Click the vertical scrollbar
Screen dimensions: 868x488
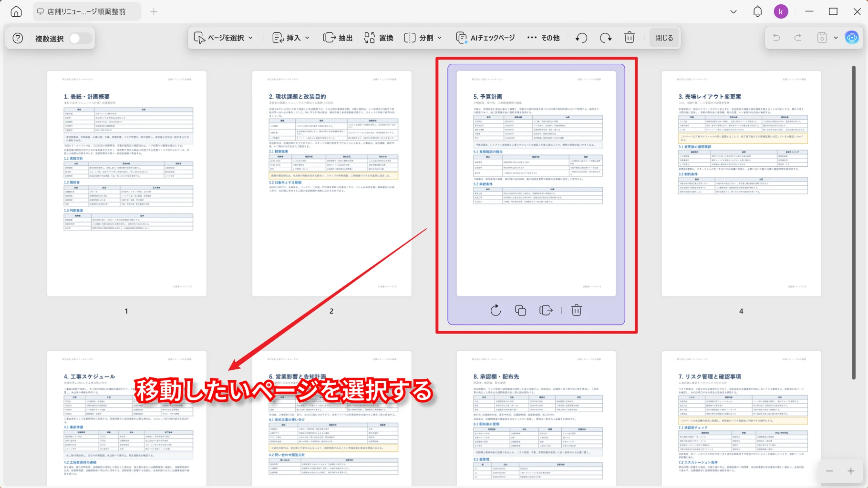[x=854, y=223]
